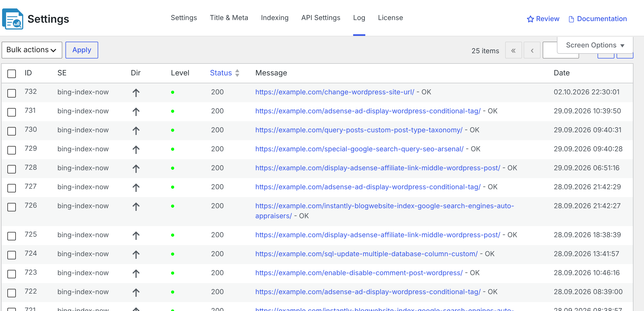This screenshot has height=311, width=644.
Task: Expand the Screen Options panel
Action: (x=595, y=45)
